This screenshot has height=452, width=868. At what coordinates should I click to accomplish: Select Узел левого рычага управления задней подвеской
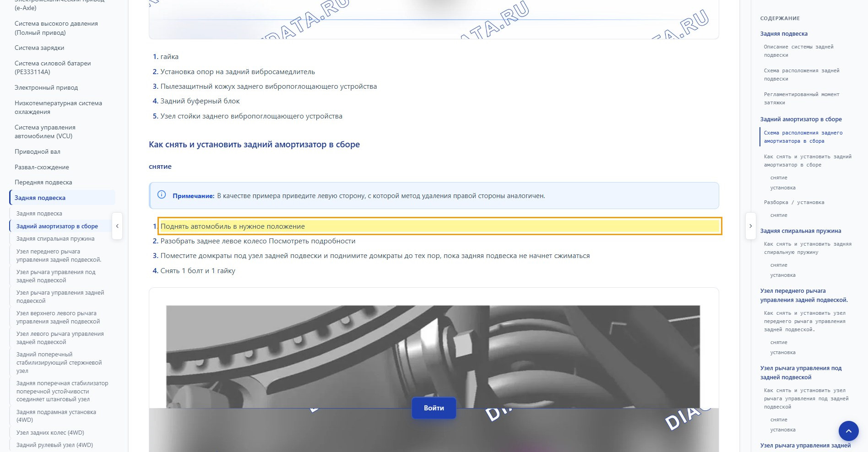(x=60, y=338)
